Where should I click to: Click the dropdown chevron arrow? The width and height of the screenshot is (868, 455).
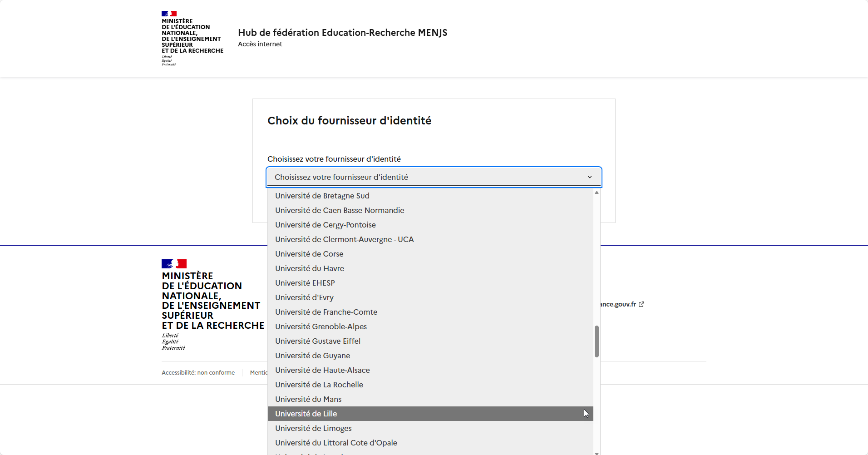[590, 177]
